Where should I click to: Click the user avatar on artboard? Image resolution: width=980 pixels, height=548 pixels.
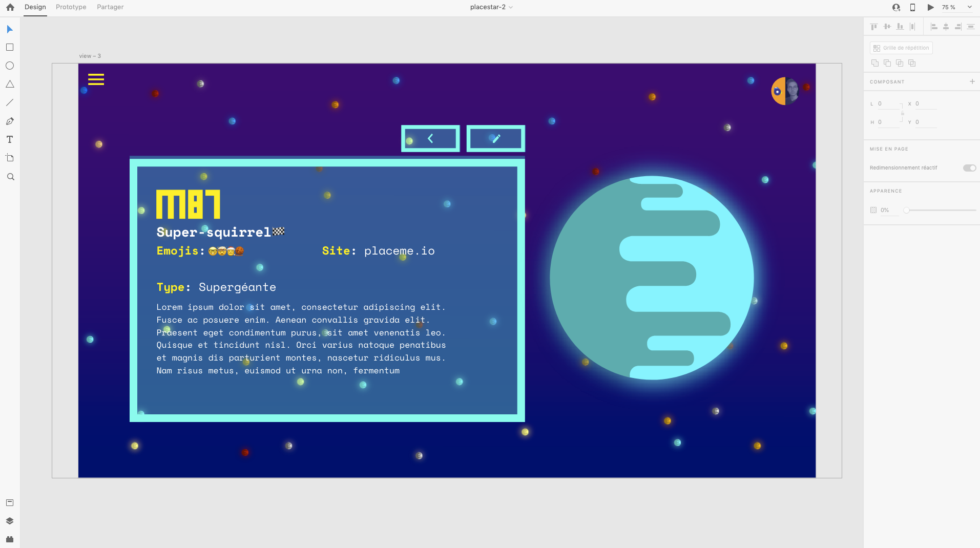click(x=785, y=91)
